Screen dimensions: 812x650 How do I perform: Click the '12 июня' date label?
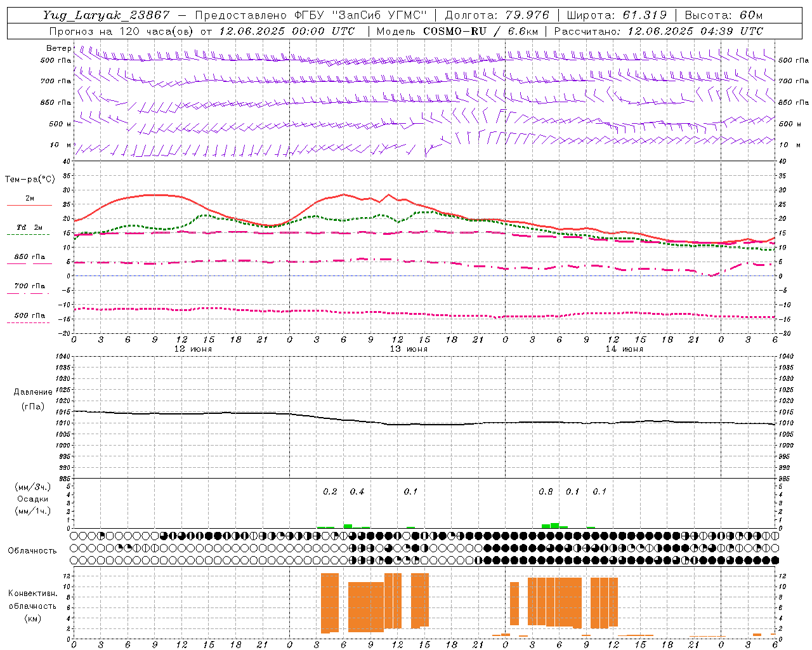coord(193,349)
